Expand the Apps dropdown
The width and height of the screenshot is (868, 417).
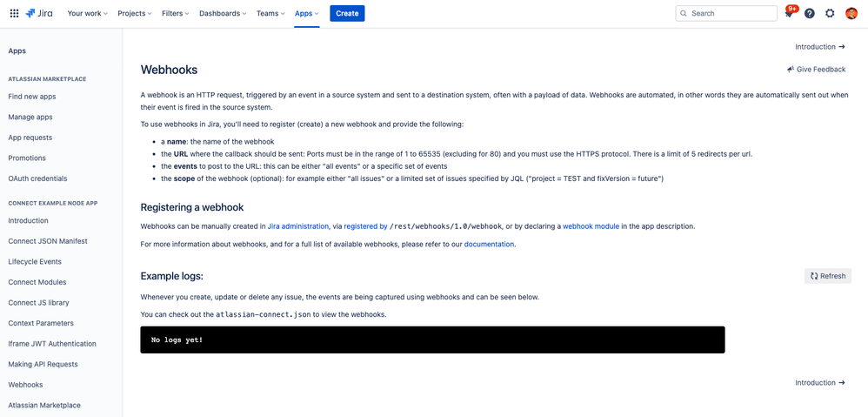click(x=307, y=13)
